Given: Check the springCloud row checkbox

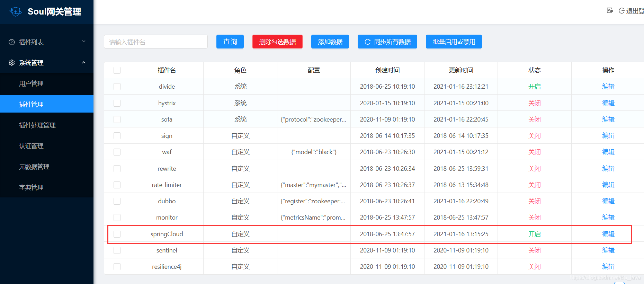Looking at the screenshot, I should click(117, 234).
